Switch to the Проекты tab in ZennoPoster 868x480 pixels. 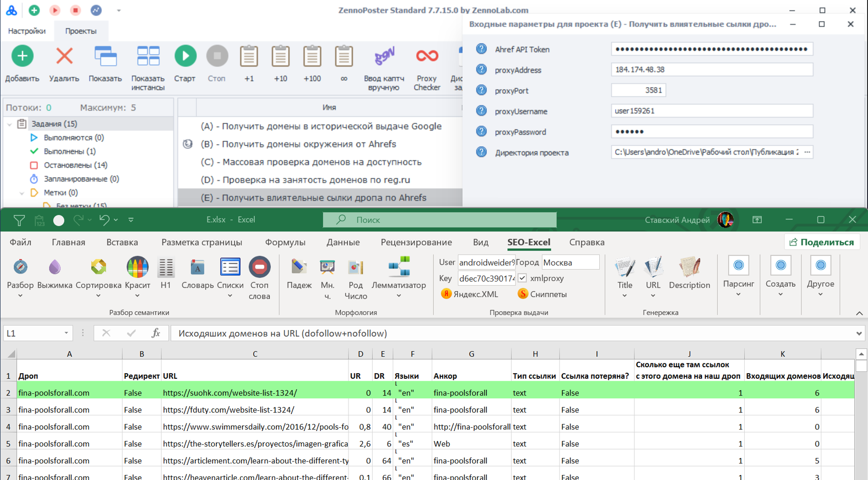[81, 31]
